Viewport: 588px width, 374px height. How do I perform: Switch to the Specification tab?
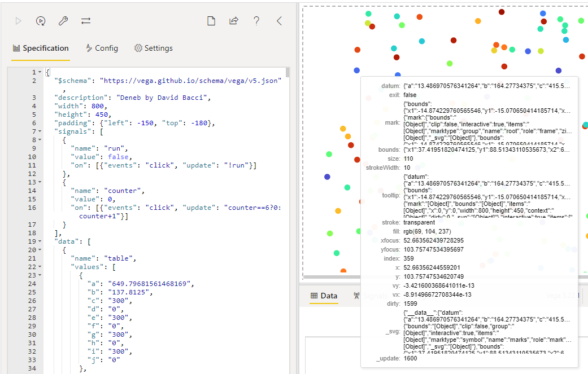[x=41, y=49]
